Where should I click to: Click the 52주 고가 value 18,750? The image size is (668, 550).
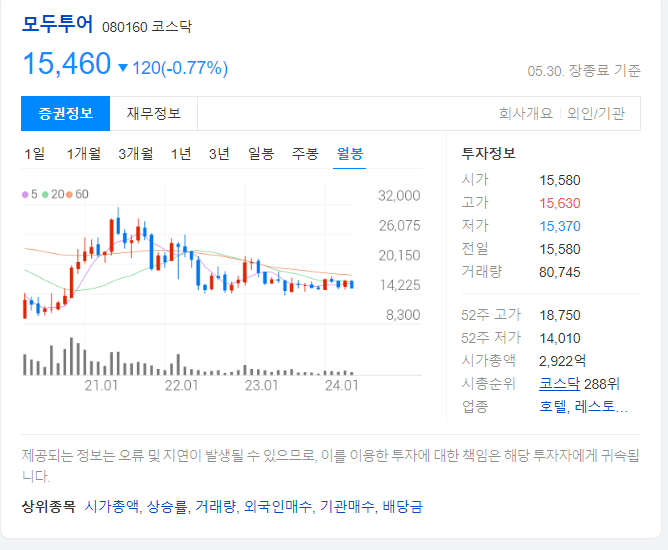pos(560,315)
